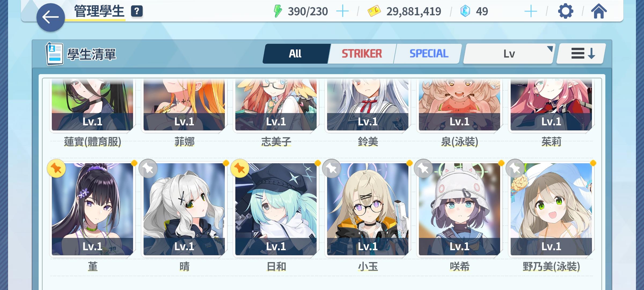Tap the gold credits icon
Image resolution: width=644 pixels, height=290 pixels.
coord(374,11)
